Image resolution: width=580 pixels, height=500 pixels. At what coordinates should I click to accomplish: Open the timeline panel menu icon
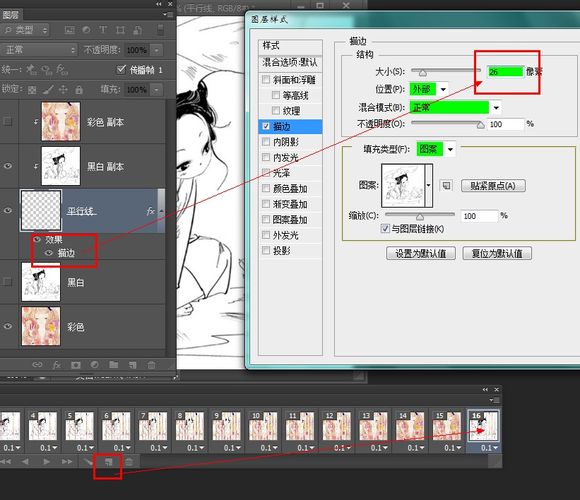point(495,400)
